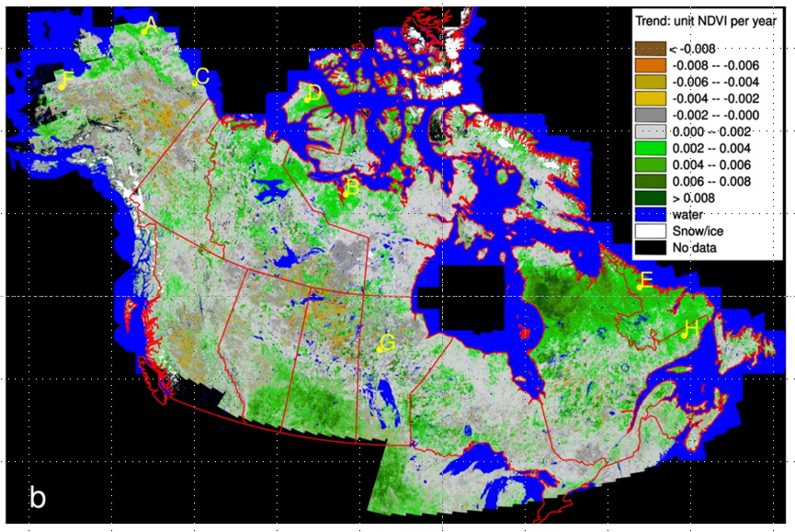The height and width of the screenshot is (532, 795).
Task: Click the gray '-0.002 -- -0.000' swatch
Action: (651, 115)
